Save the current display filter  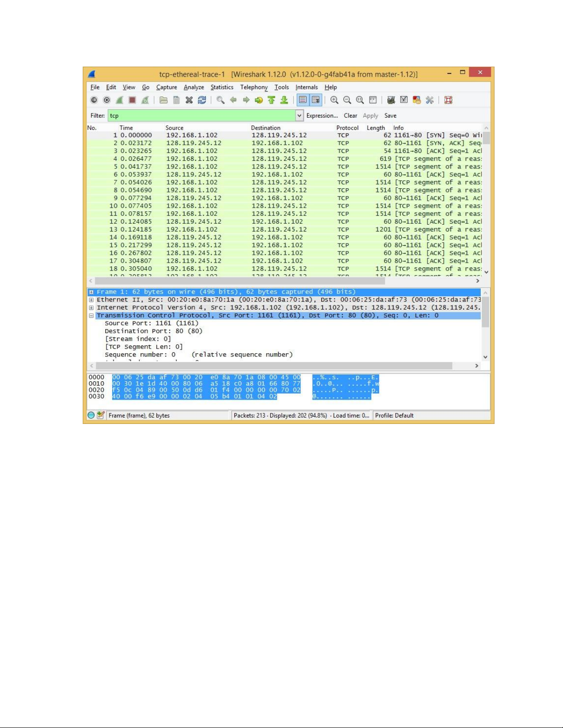pyautogui.click(x=391, y=116)
